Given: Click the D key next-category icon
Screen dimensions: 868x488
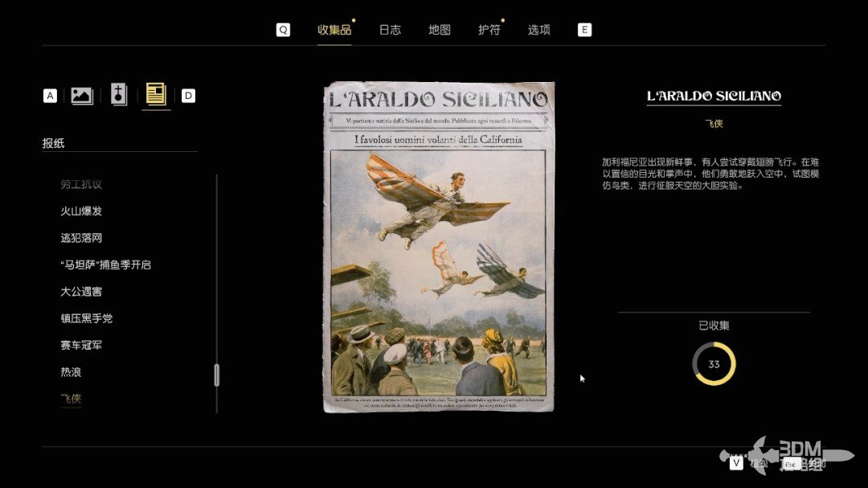Looking at the screenshot, I should [188, 96].
